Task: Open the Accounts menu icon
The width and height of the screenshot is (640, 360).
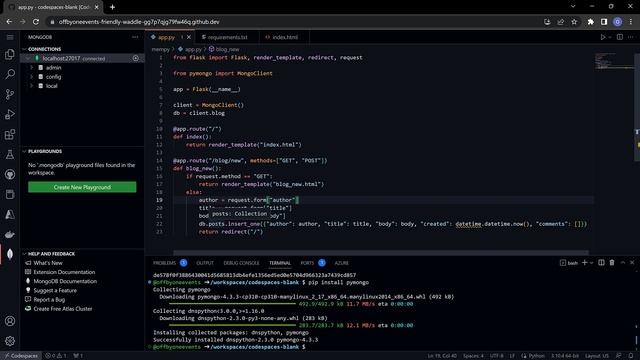Action: point(10,321)
